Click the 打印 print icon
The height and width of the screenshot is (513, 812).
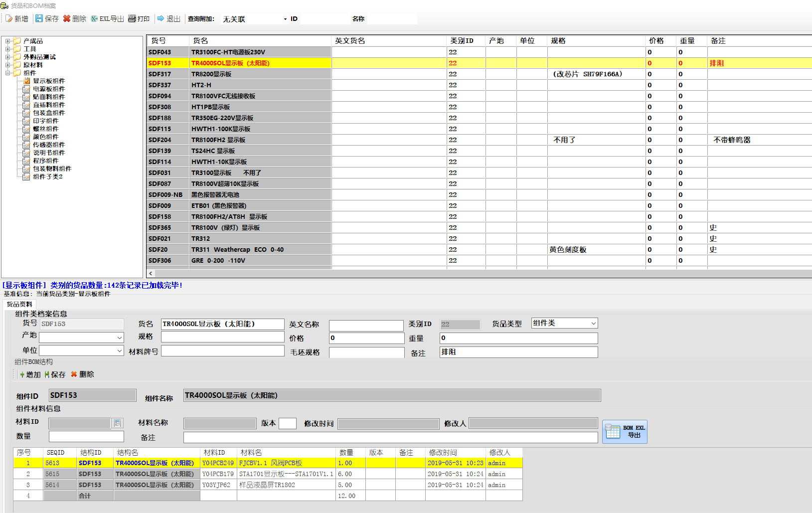(132, 19)
